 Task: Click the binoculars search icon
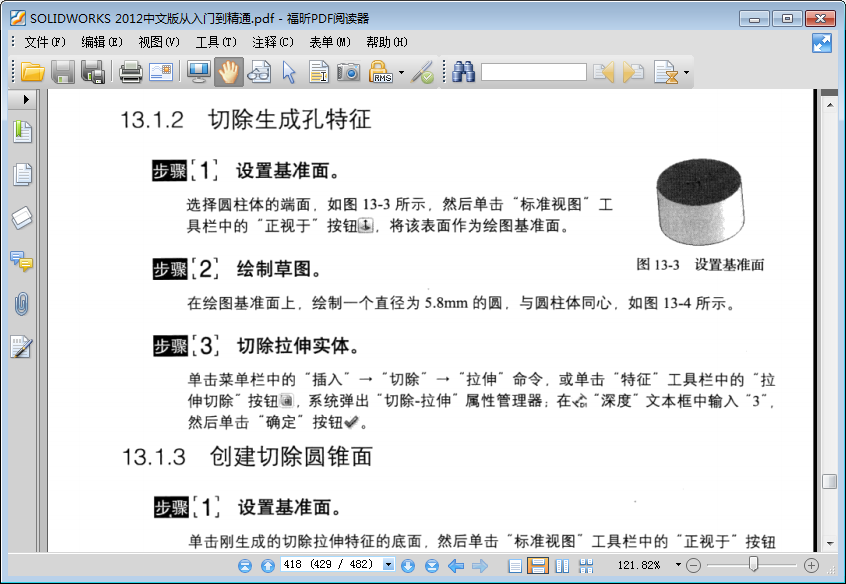coord(463,72)
